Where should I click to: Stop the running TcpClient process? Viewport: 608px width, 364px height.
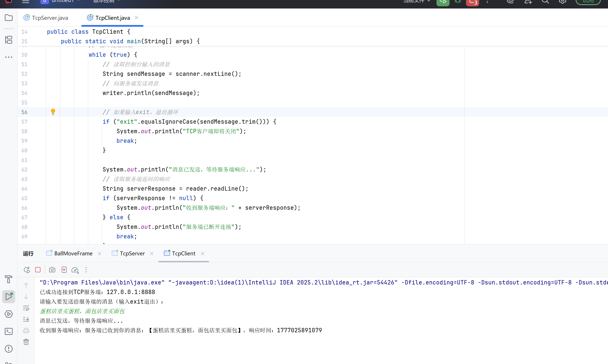38,270
